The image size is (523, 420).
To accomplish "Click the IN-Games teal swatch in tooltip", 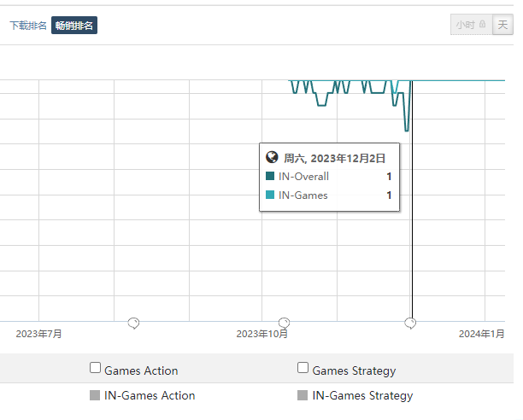I will pos(270,195).
